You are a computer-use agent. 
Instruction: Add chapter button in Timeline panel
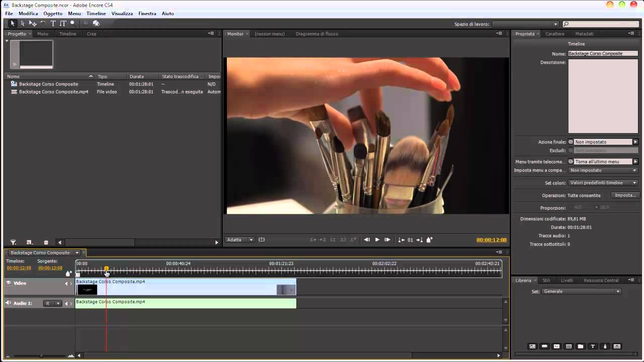(x=69, y=273)
